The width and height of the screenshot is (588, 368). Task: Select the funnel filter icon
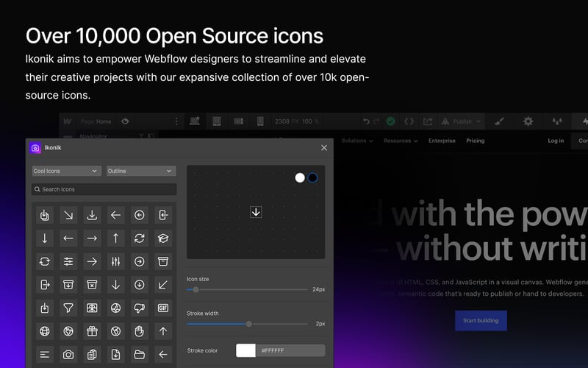(68, 308)
